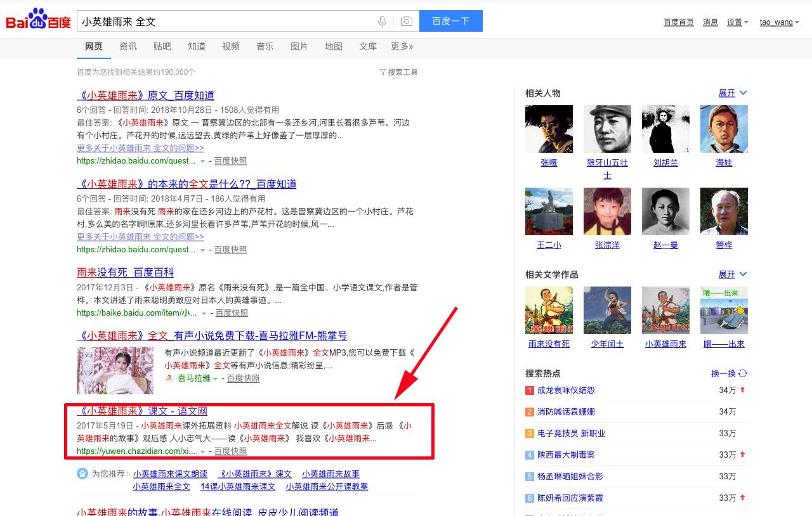Viewport: 812px width, 516px height.
Task: Open the 搜索工具 filter tool
Action: (x=398, y=72)
